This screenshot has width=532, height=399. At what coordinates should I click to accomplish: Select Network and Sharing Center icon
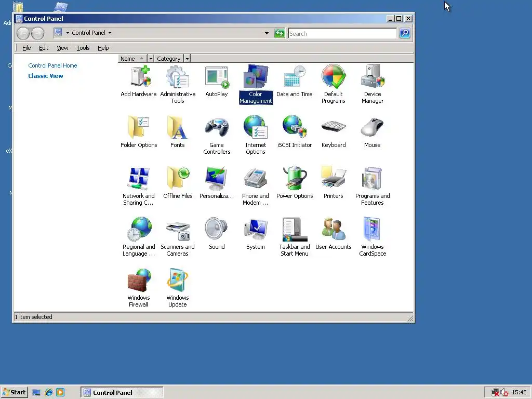click(138, 187)
